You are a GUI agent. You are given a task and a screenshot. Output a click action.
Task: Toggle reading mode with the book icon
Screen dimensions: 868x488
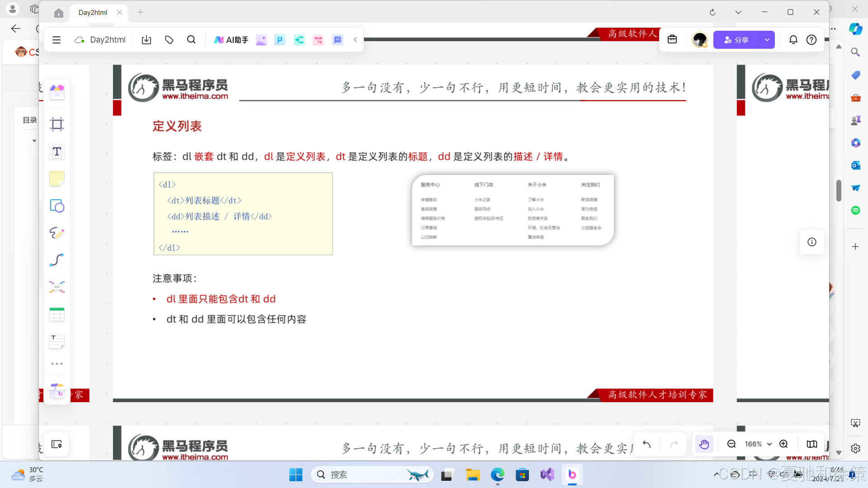[x=811, y=444]
